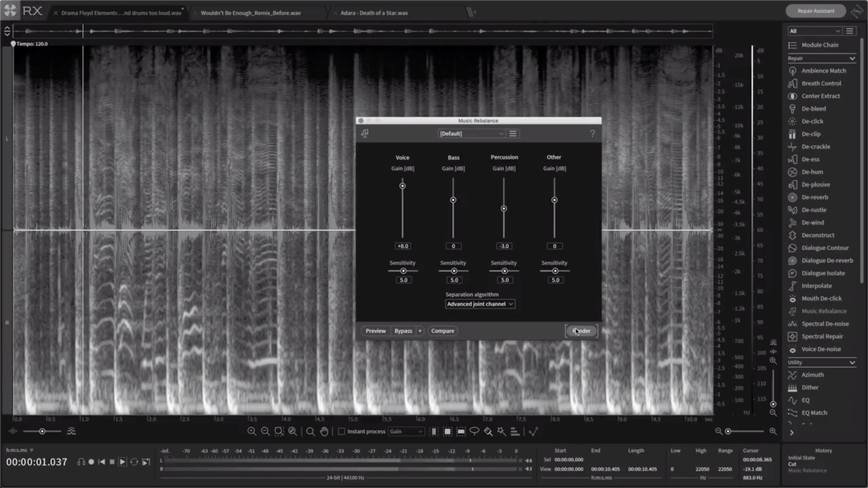868x488 pixels.
Task: Open the module list view menu
Action: [x=850, y=31]
